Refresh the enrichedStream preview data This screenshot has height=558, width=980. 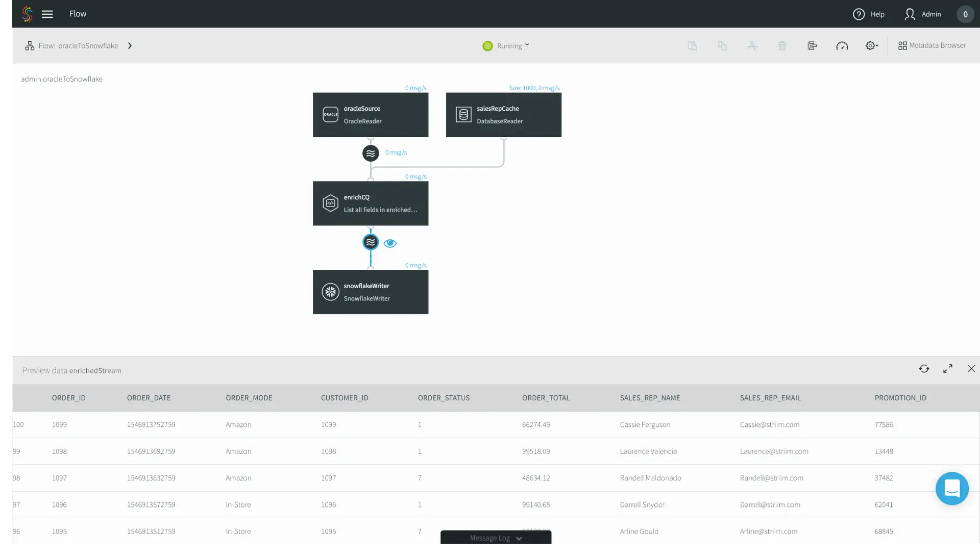(x=924, y=369)
